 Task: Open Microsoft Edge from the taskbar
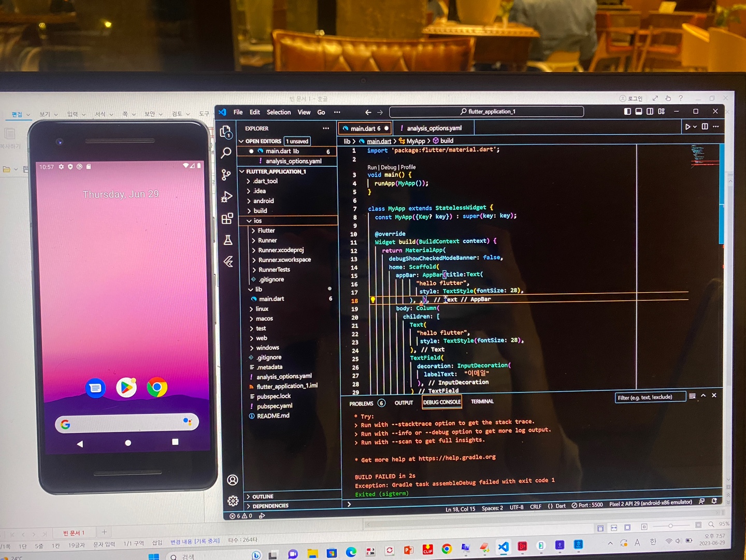[351, 552]
